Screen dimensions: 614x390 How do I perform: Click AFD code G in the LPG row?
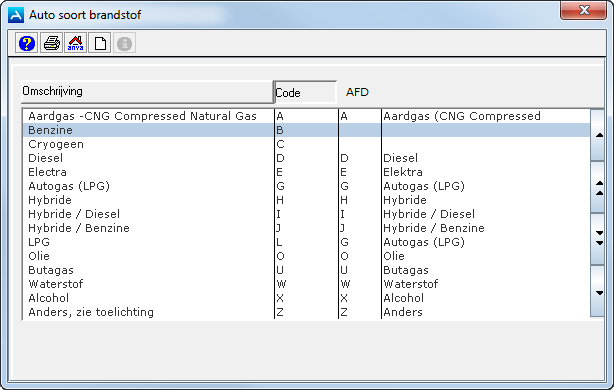[344, 242]
